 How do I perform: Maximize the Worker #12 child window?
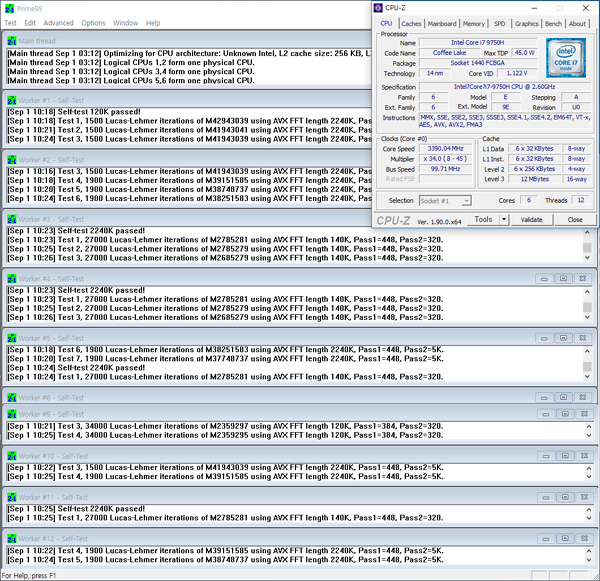[565, 539]
